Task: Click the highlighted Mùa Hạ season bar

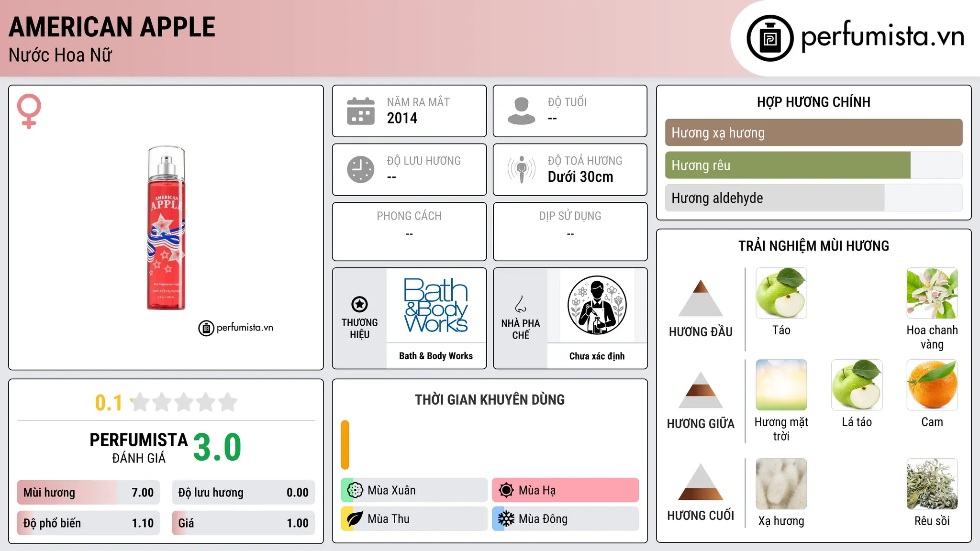Action: pos(566,490)
